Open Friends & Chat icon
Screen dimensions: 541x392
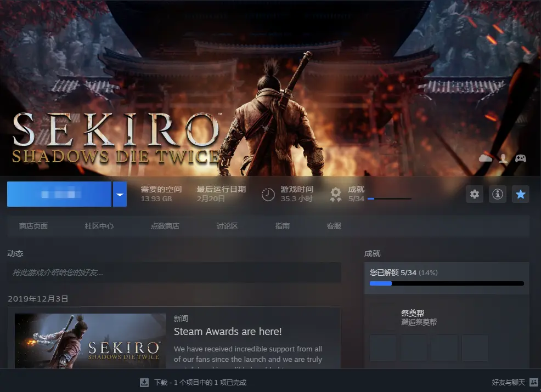(x=534, y=382)
